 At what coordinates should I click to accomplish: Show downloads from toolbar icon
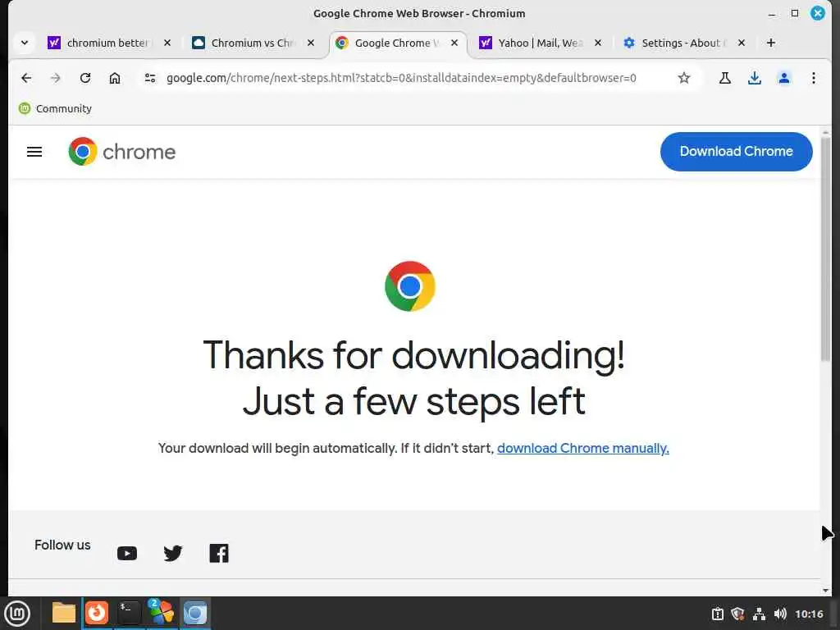[x=755, y=78]
